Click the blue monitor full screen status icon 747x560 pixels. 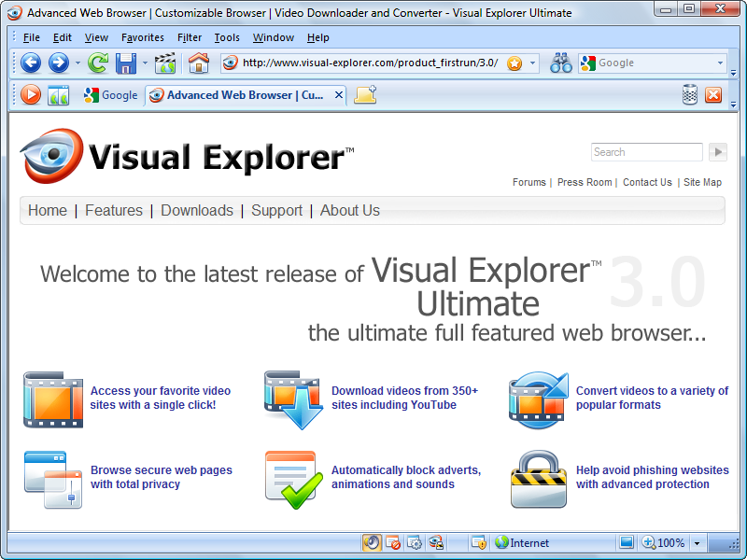coord(627,542)
